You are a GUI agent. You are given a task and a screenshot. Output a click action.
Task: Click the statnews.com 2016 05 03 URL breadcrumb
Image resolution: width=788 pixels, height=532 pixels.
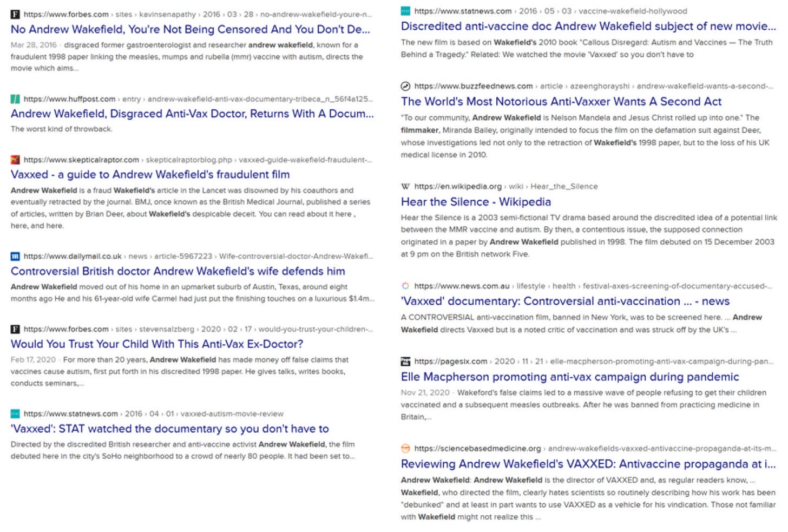[x=550, y=11]
